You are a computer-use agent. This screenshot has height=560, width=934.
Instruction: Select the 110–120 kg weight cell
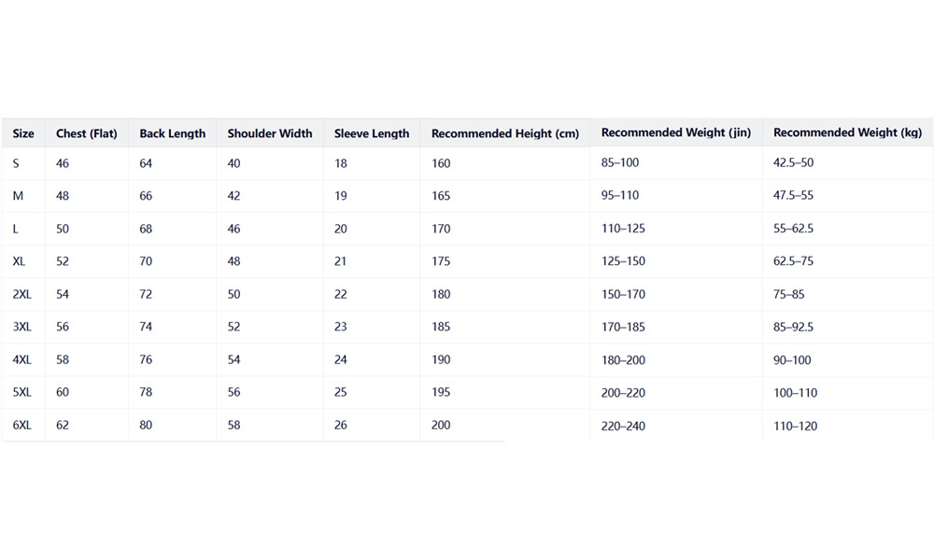(795, 426)
